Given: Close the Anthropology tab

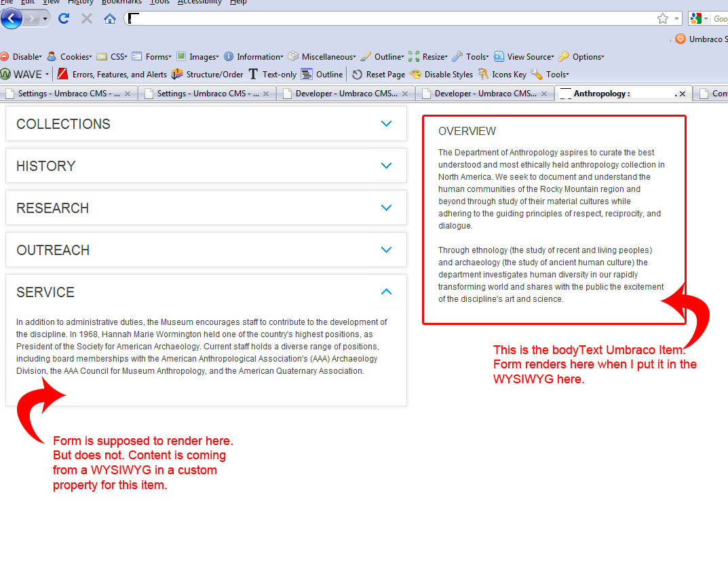Looking at the screenshot, I should point(682,94).
